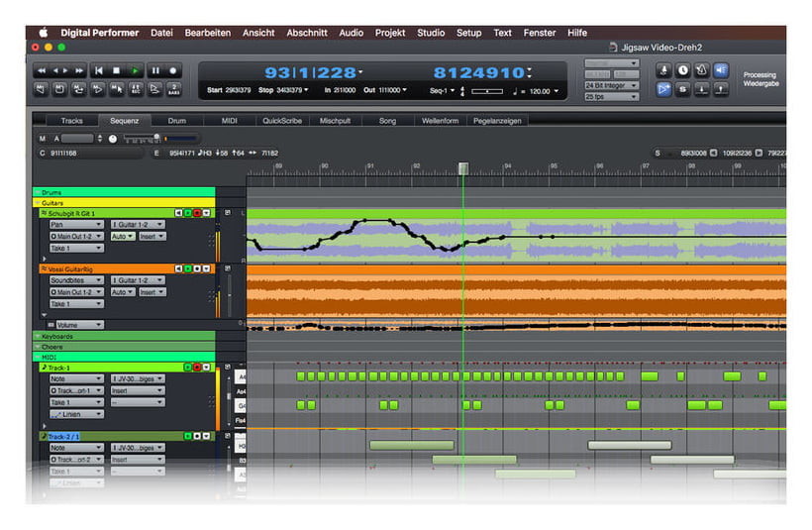Toggle green play-enable on Schubgit track

coord(188,213)
